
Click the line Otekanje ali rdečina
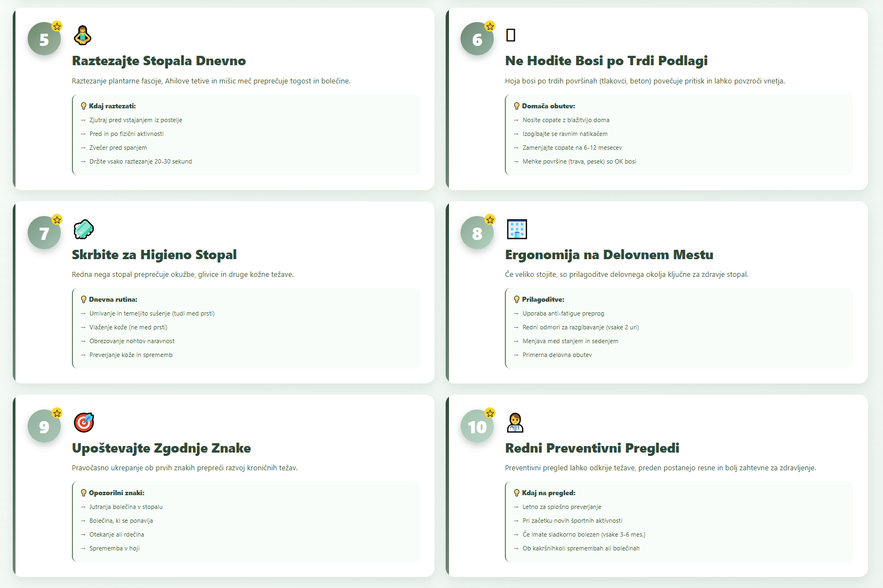tap(117, 534)
